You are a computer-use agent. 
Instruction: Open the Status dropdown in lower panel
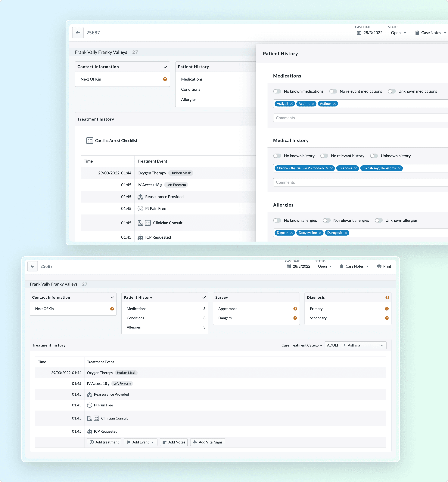[325, 266]
